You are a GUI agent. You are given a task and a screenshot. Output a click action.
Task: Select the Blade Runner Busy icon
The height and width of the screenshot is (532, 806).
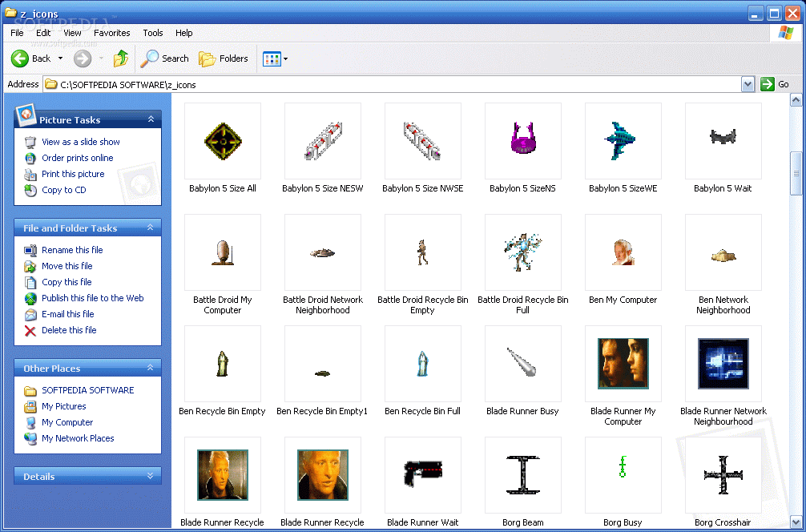point(522,364)
